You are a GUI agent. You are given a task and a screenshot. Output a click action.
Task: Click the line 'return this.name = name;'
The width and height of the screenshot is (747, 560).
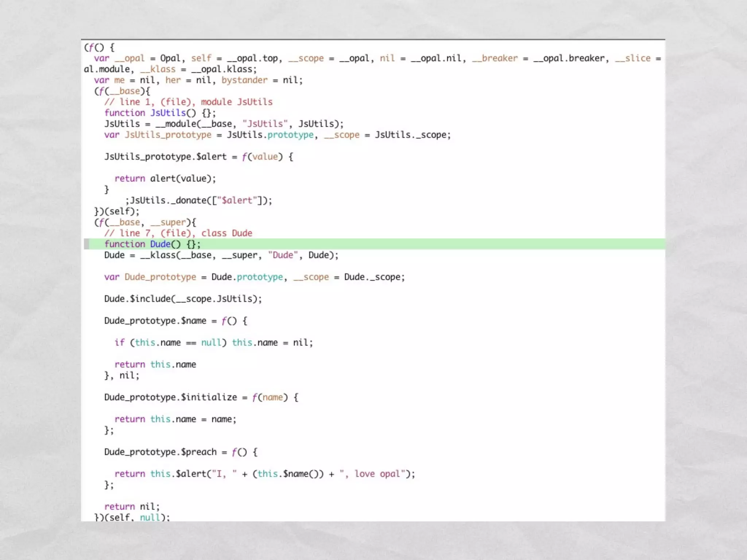coord(175,419)
